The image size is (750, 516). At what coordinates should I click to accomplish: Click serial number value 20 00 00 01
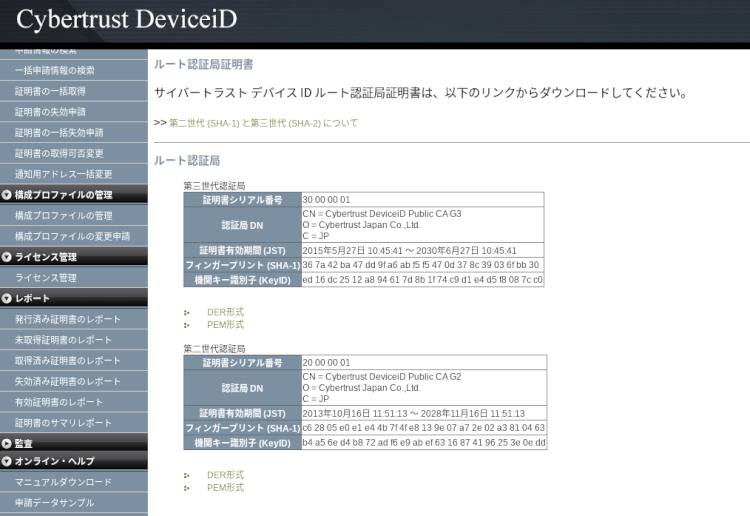click(x=326, y=362)
